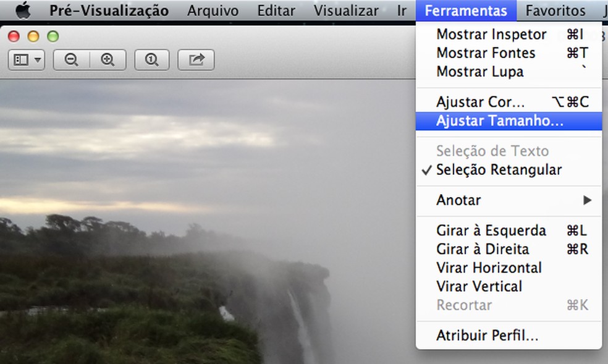Click the greyed-out Recortar item
The height and width of the screenshot is (364, 608).
(x=509, y=305)
